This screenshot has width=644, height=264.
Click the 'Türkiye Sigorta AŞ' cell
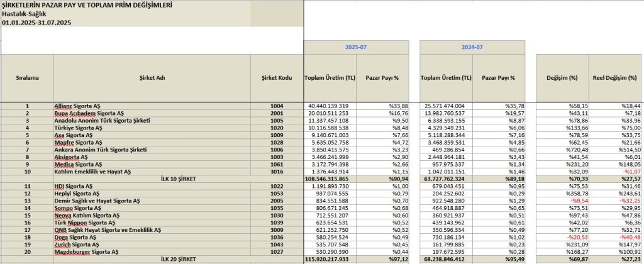(152, 128)
